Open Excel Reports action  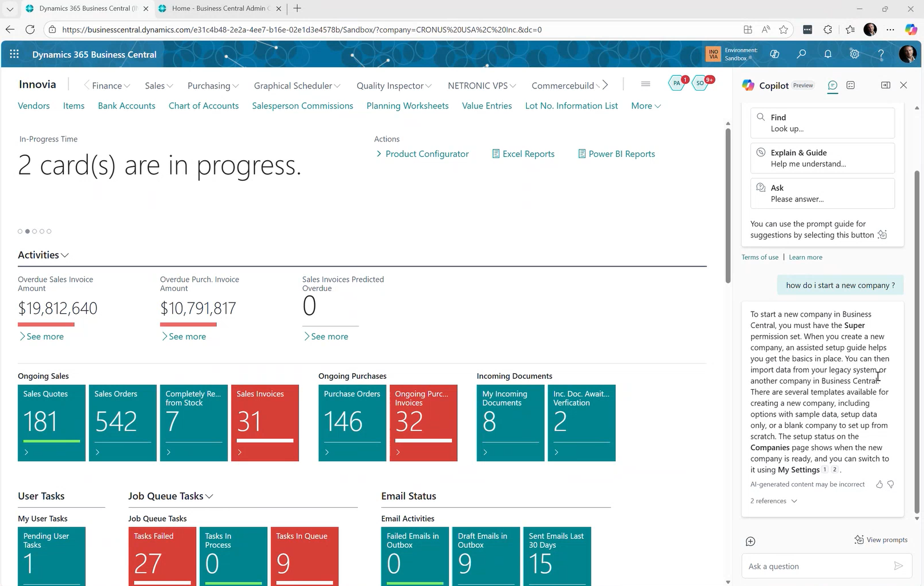[523, 154]
